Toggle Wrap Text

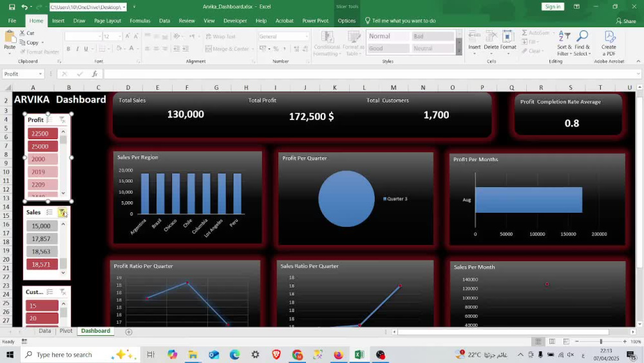[220, 37]
